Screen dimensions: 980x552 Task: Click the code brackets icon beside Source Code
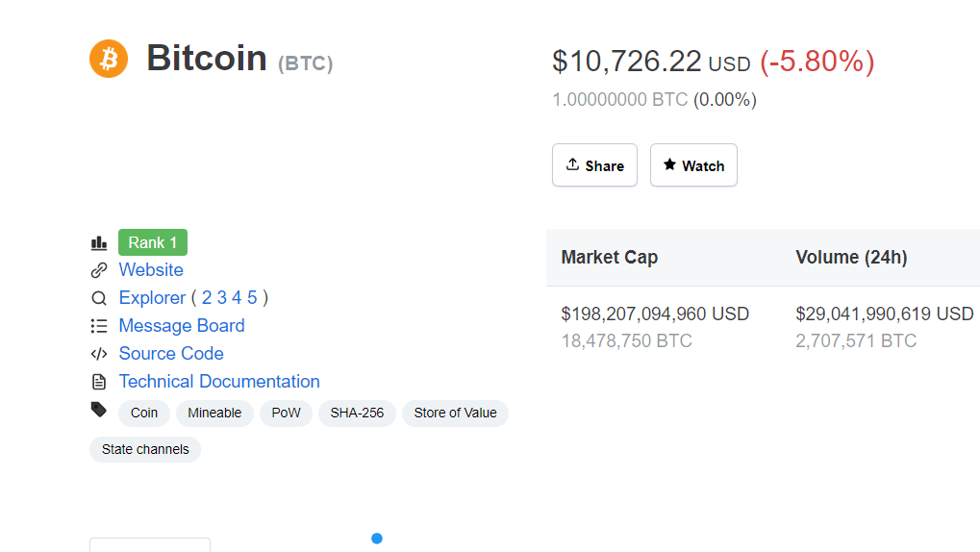(99, 354)
